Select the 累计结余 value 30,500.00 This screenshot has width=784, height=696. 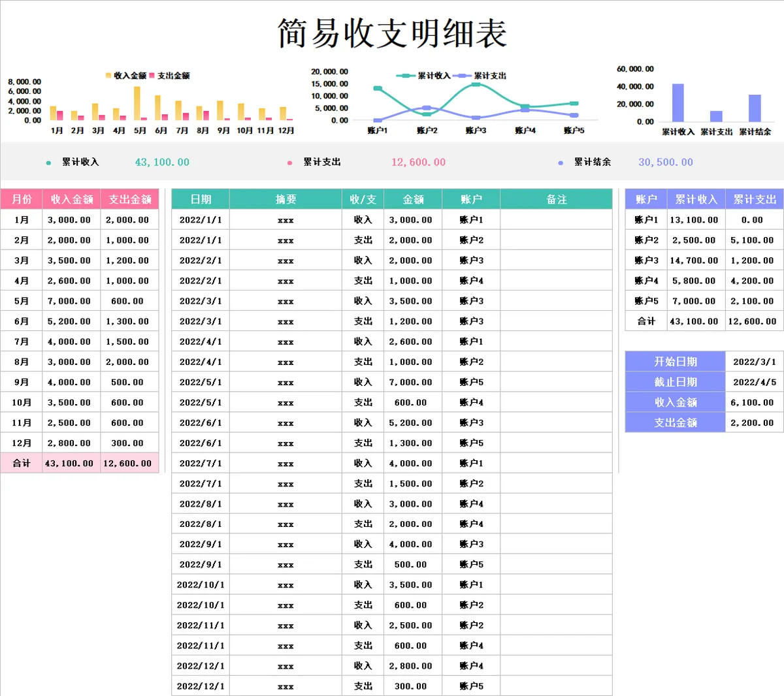click(666, 162)
